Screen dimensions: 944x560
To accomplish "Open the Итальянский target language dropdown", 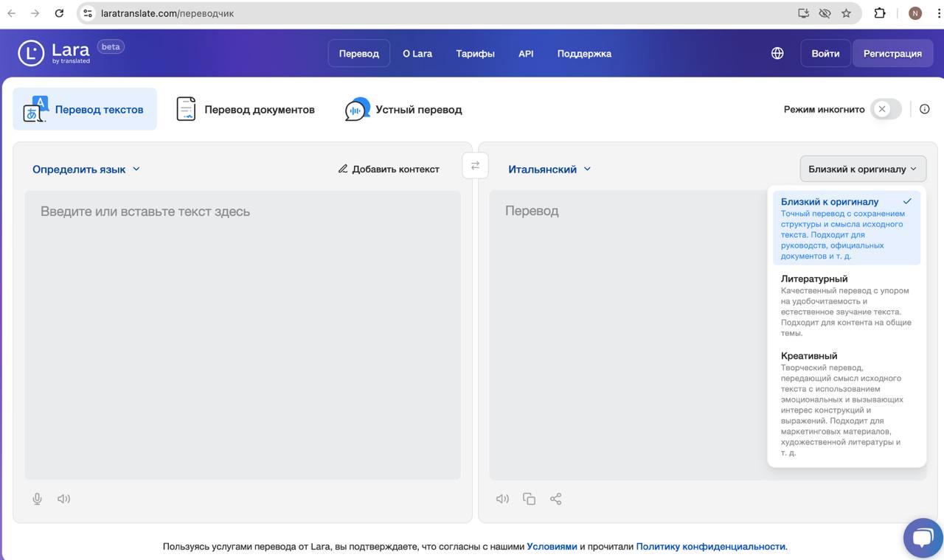I will (x=549, y=169).
